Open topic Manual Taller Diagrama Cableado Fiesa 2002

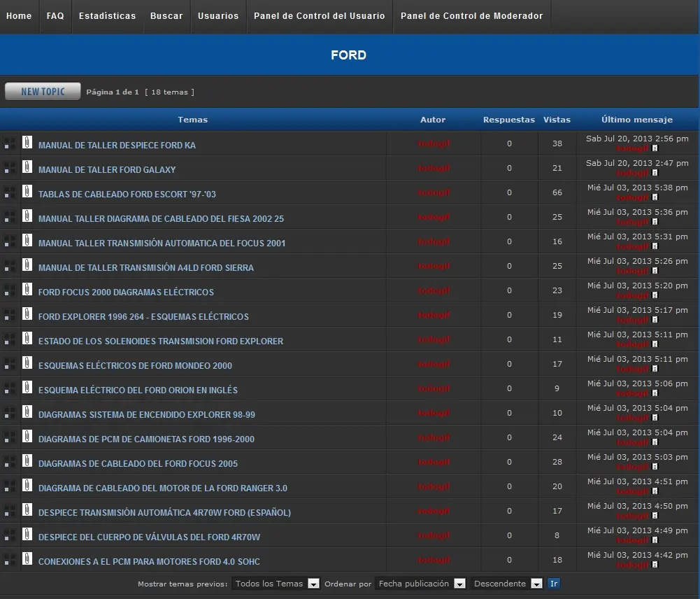coord(161,219)
